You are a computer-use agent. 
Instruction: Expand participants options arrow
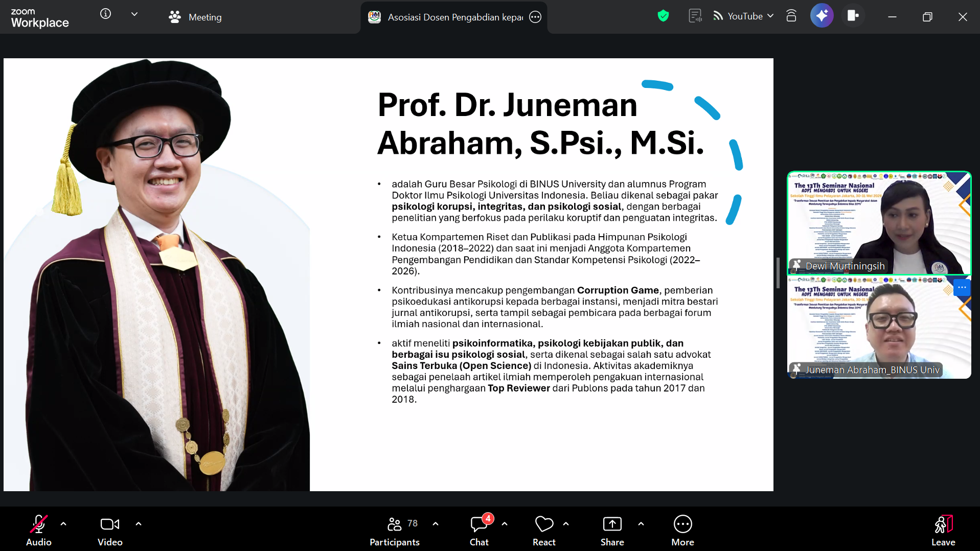click(436, 524)
